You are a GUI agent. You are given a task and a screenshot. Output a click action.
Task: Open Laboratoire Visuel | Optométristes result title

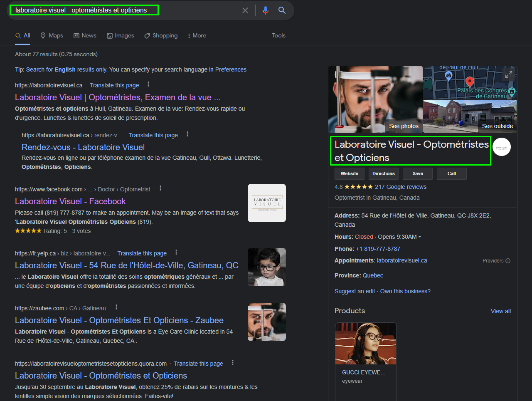(x=118, y=97)
